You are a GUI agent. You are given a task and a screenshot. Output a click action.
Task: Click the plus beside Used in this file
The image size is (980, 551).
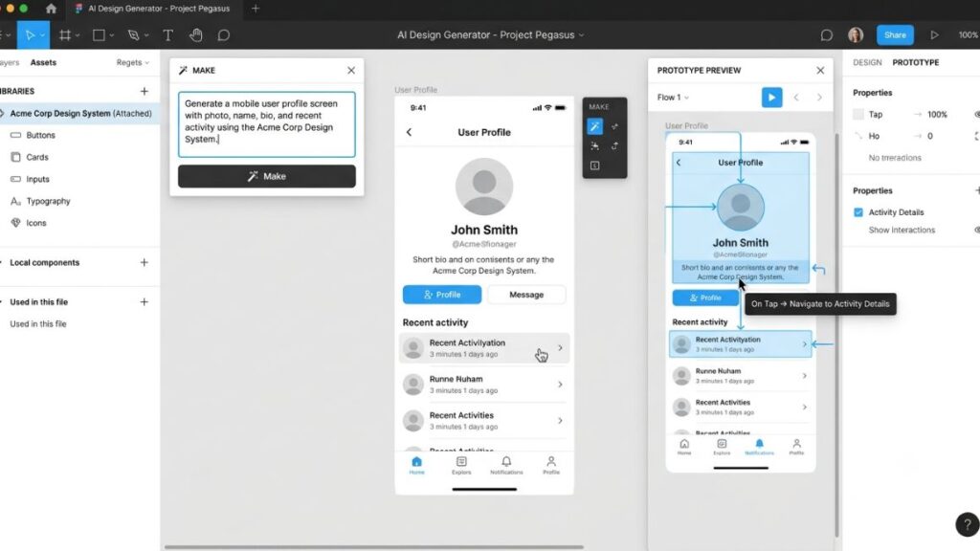[145, 301]
